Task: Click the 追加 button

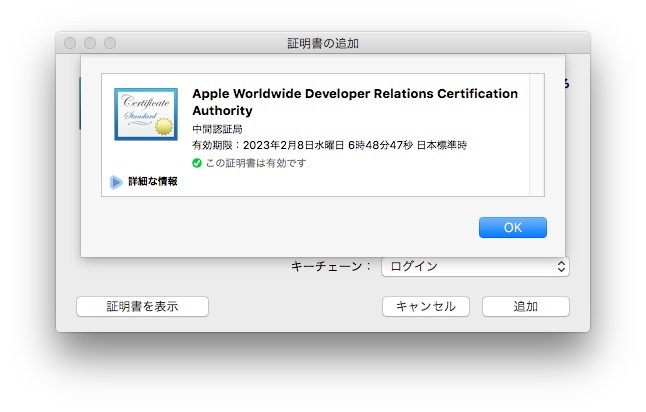Action: (x=526, y=307)
